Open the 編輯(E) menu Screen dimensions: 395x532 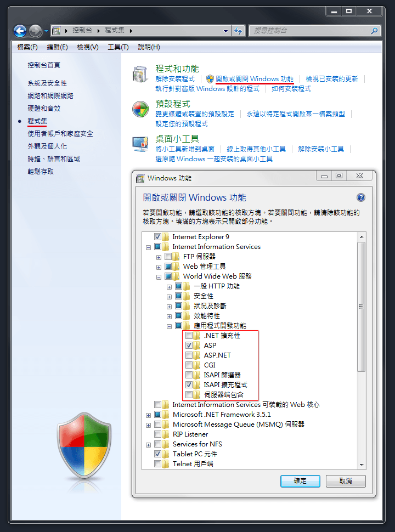tap(58, 47)
